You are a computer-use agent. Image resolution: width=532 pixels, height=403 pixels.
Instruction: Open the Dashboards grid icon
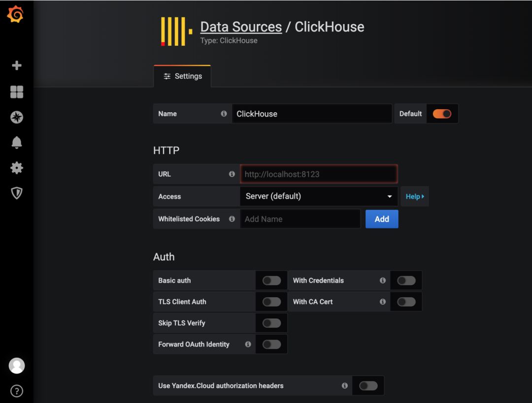17,92
